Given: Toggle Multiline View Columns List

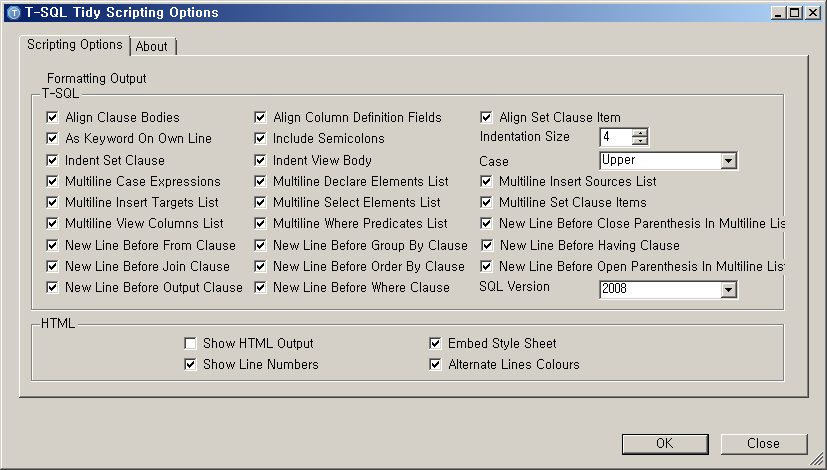Looking at the screenshot, I should coord(52,224).
